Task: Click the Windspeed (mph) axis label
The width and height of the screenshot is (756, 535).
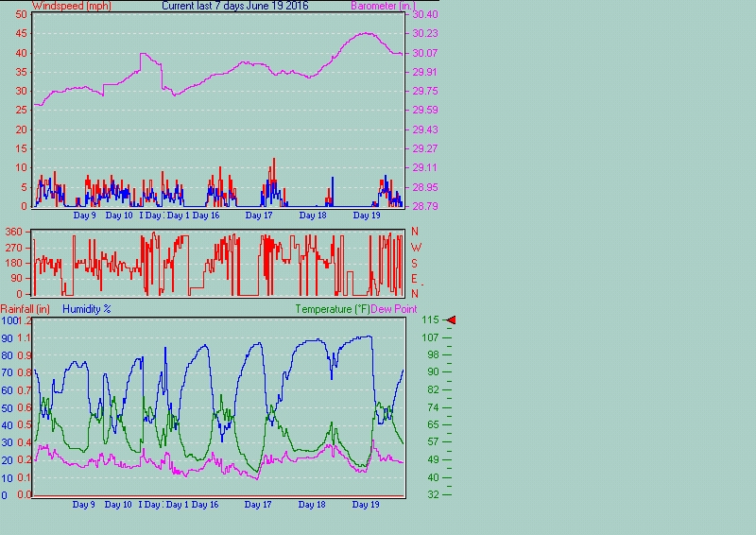Action: [72, 6]
